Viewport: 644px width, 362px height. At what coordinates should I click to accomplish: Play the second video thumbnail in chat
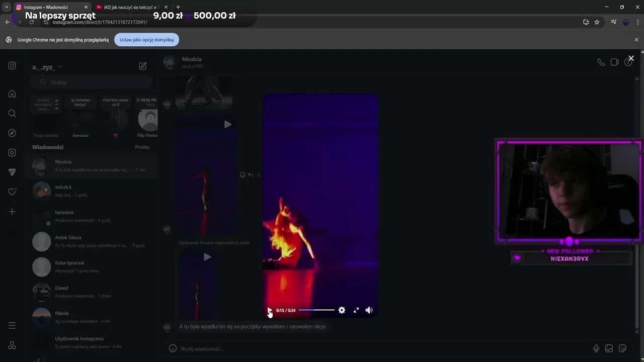point(207,257)
